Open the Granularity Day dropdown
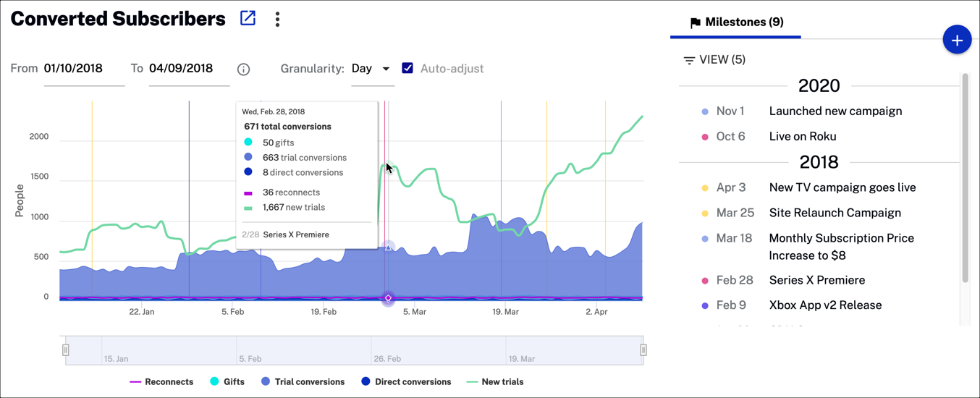The image size is (980, 398). pos(371,69)
